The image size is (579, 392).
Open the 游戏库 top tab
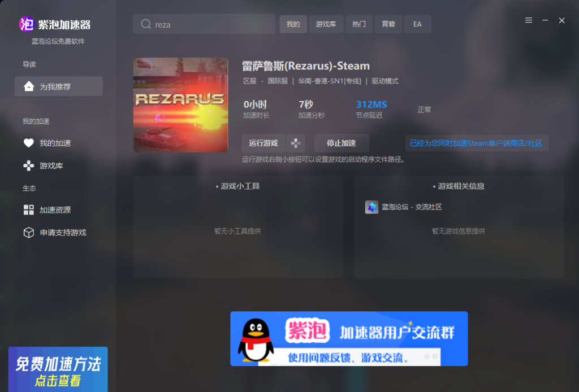(x=326, y=24)
